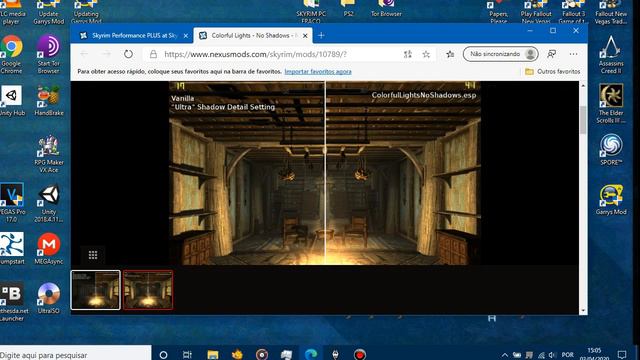The image size is (640, 360).
Task: Add this page to favorites star
Action: click(426, 54)
